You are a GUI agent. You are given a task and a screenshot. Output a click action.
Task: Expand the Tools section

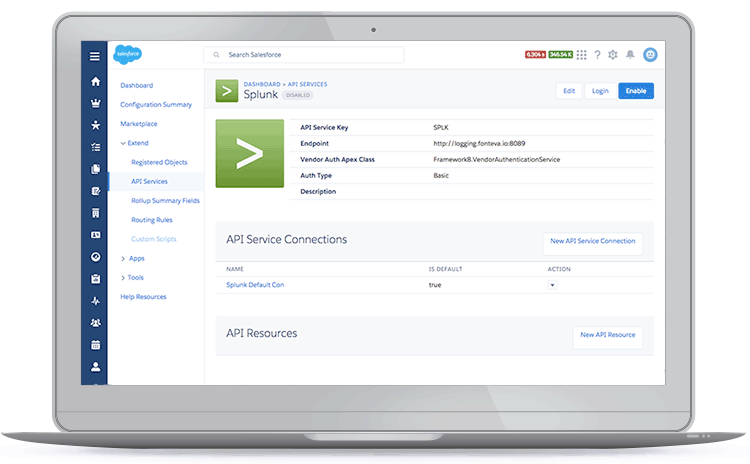click(123, 277)
